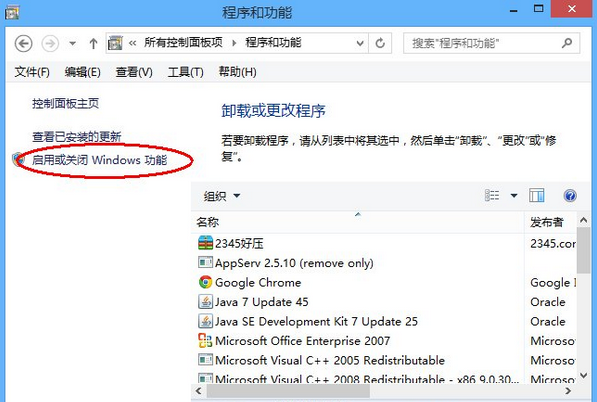
Task: Click the change view icon
Action: (492, 196)
